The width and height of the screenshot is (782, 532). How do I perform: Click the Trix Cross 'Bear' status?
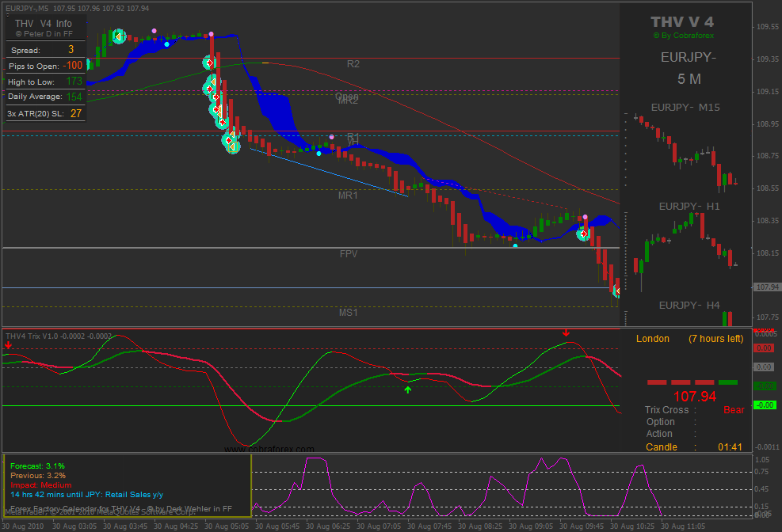point(734,410)
